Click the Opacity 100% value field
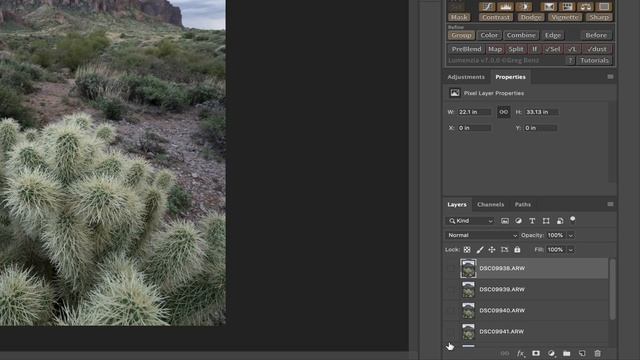This screenshot has height=360, width=640. point(556,236)
